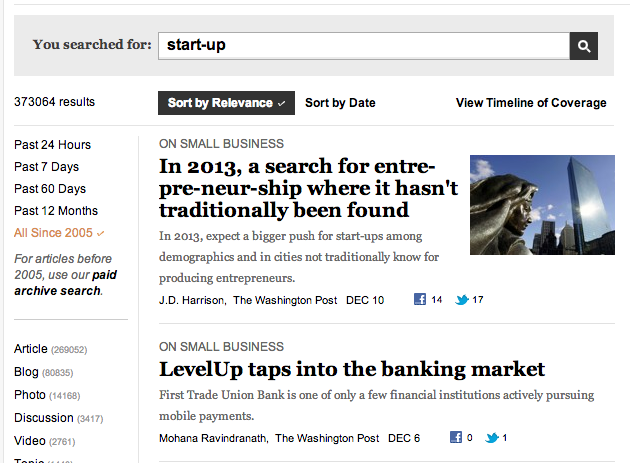Open the paid archive search link

(65, 283)
